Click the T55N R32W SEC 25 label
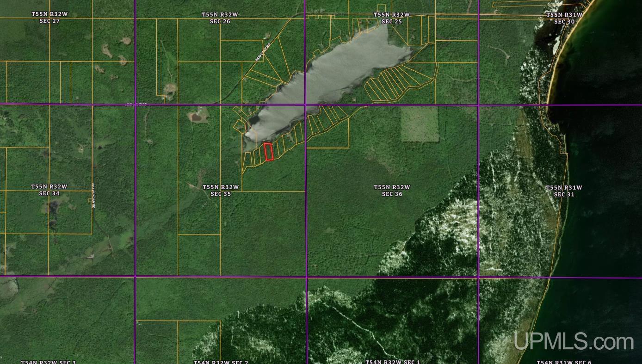Viewport: 642px width, 364px height. tap(392, 18)
